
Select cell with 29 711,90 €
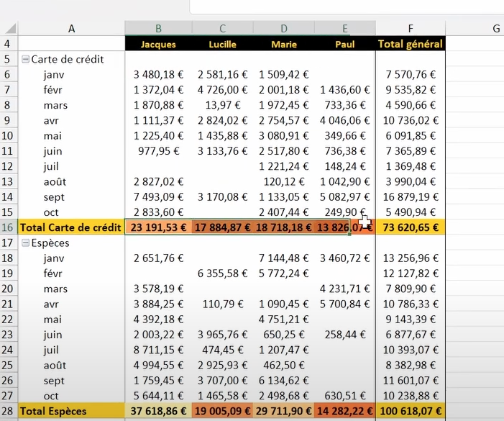284,411
